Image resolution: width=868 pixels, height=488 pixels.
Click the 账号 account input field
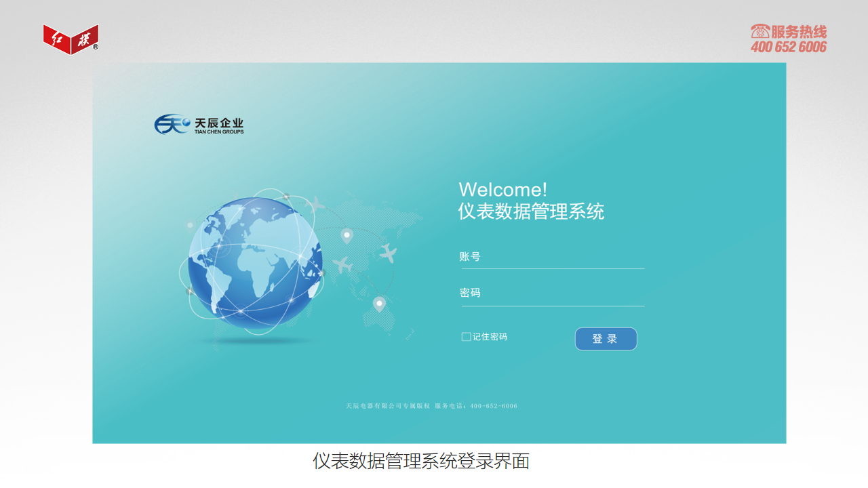coord(552,258)
